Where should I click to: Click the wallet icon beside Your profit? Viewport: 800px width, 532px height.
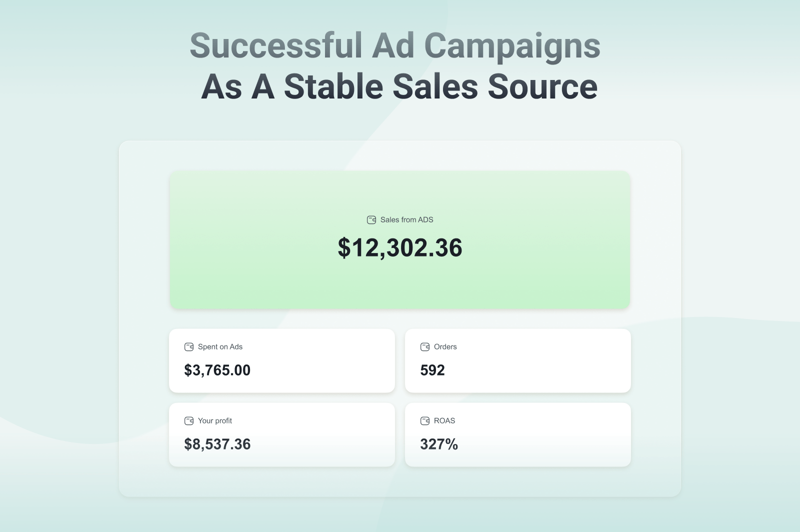click(189, 421)
